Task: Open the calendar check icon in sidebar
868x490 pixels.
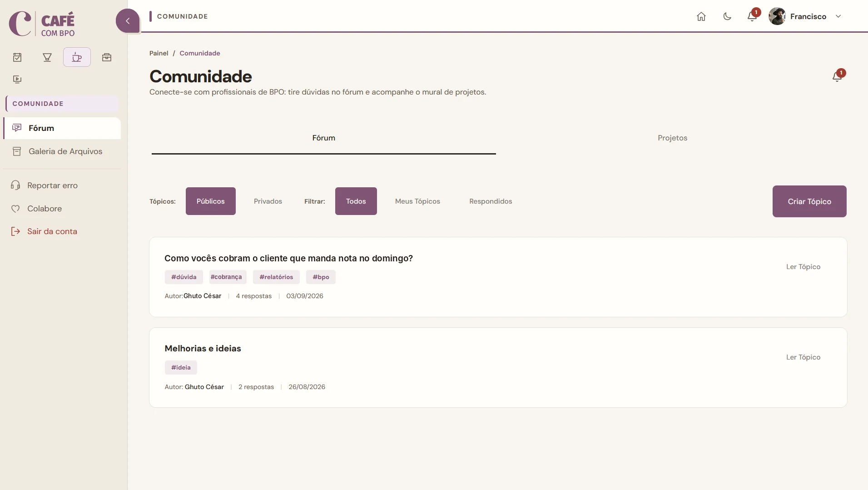Action: [x=17, y=57]
